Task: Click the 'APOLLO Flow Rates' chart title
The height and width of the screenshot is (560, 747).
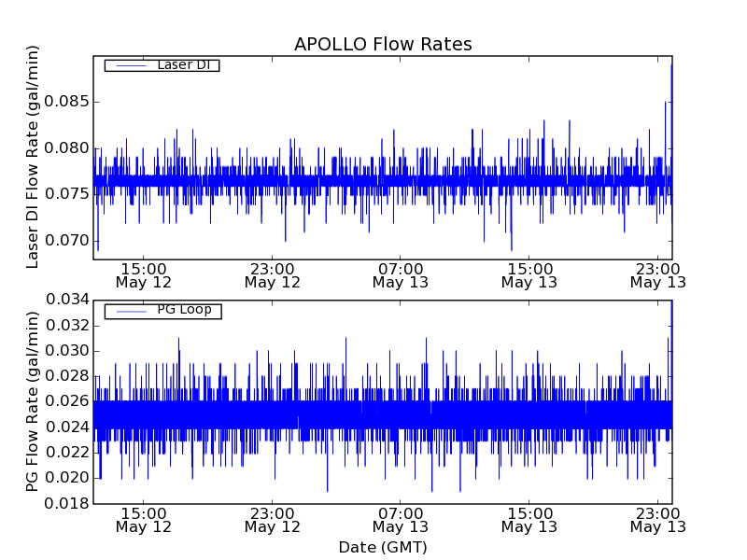Action: [x=383, y=45]
